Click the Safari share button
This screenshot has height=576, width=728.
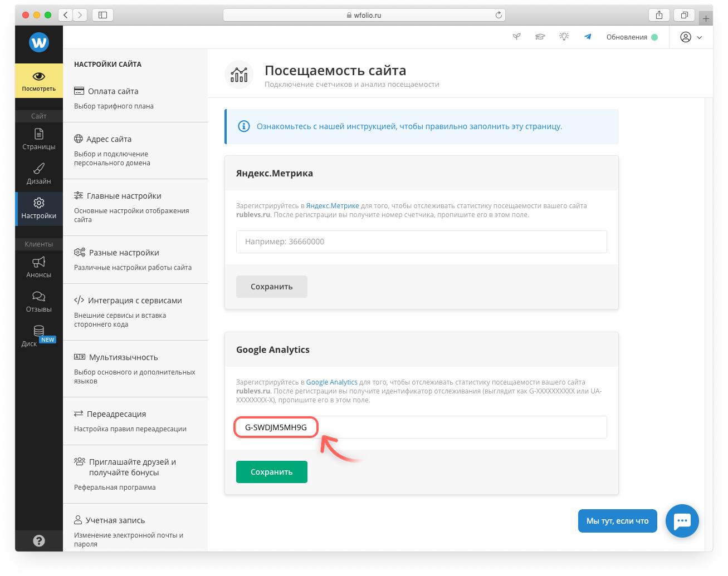[659, 15]
